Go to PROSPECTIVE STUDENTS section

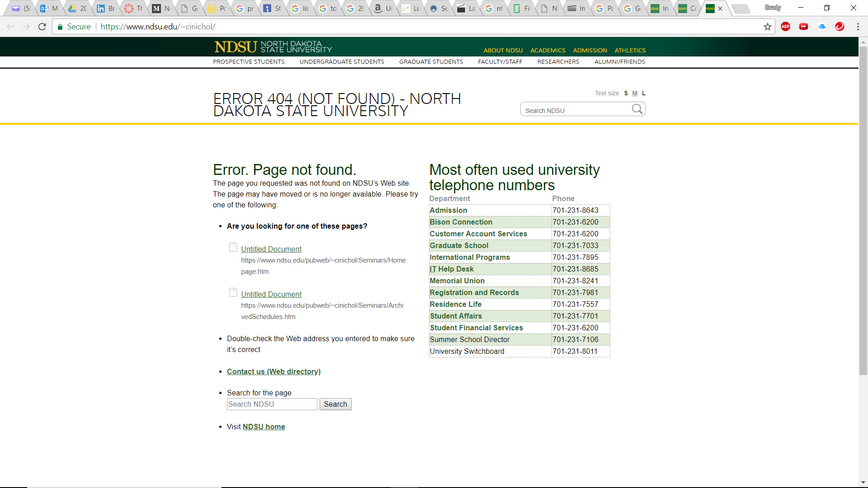tap(249, 62)
